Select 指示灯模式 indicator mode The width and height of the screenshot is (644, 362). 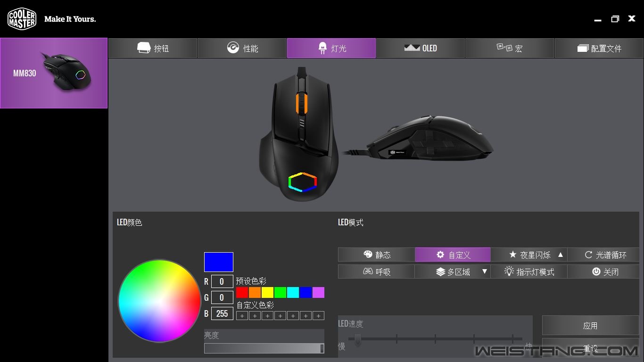tap(529, 271)
